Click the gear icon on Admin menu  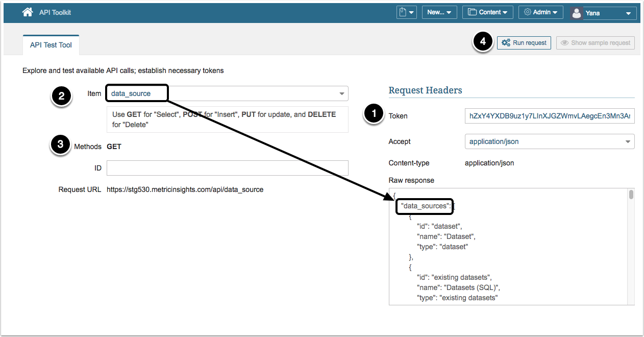(x=528, y=12)
